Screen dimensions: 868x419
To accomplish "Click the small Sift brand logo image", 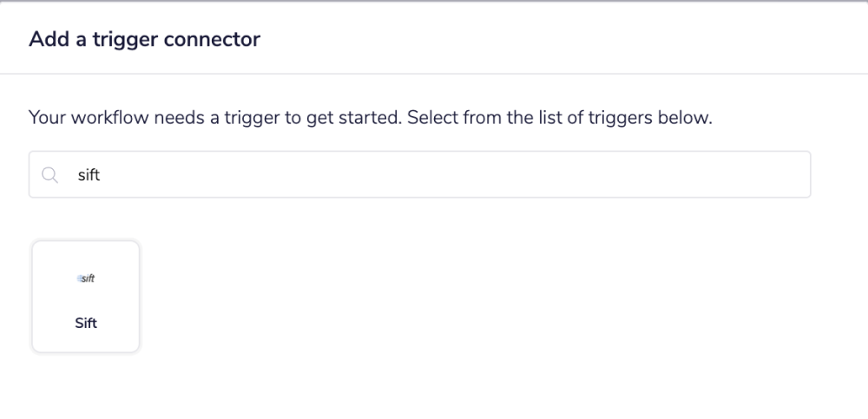I will 86,278.
